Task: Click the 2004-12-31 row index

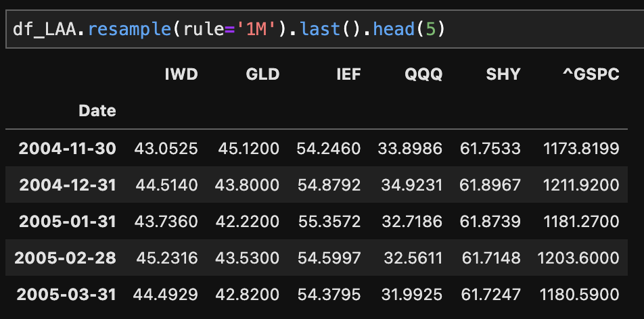Action: [68, 185]
